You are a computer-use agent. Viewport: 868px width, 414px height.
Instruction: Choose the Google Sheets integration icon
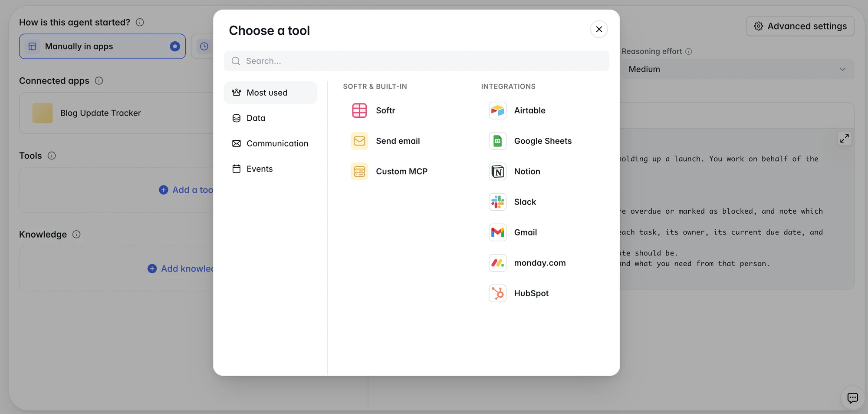[497, 141]
